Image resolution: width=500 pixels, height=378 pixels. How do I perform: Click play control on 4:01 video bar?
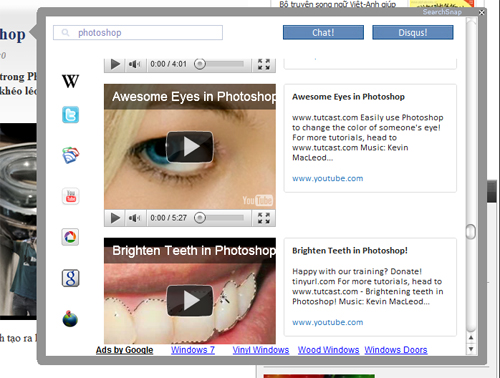pos(115,64)
